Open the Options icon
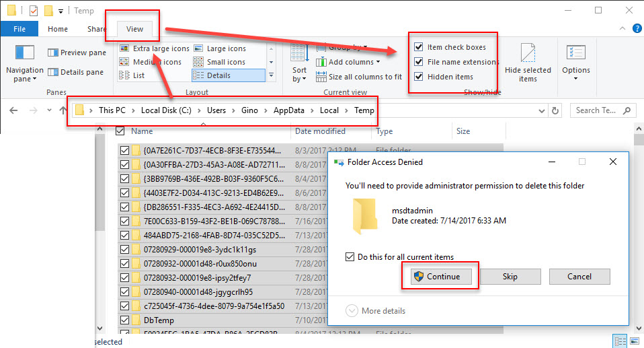This screenshot has width=644, height=348. coord(575,63)
